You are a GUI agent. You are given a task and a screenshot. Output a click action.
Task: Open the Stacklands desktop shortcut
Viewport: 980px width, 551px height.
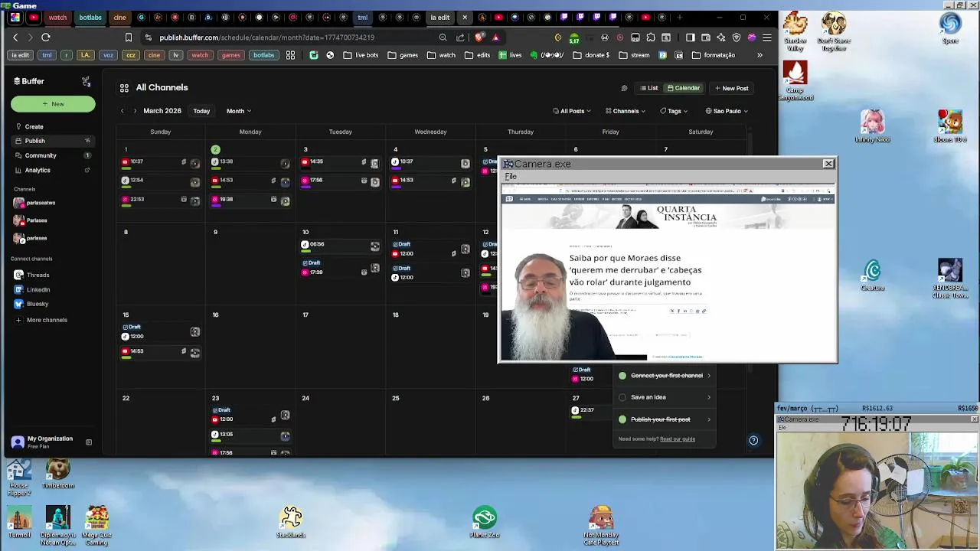[291, 523]
